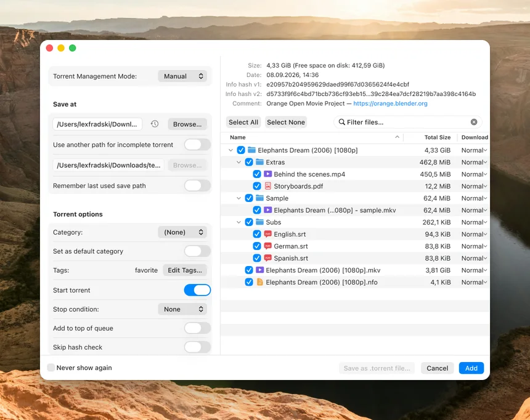Click the [1080p].nfo document icon
The width and height of the screenshot is (530, 420).
click(x=259, y=282)
